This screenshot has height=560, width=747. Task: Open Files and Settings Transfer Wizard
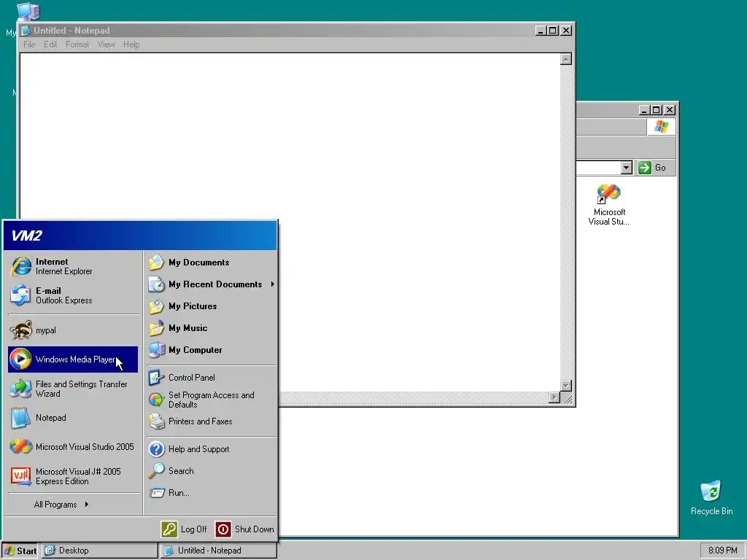pyautogui.click(x=73, y=389)
